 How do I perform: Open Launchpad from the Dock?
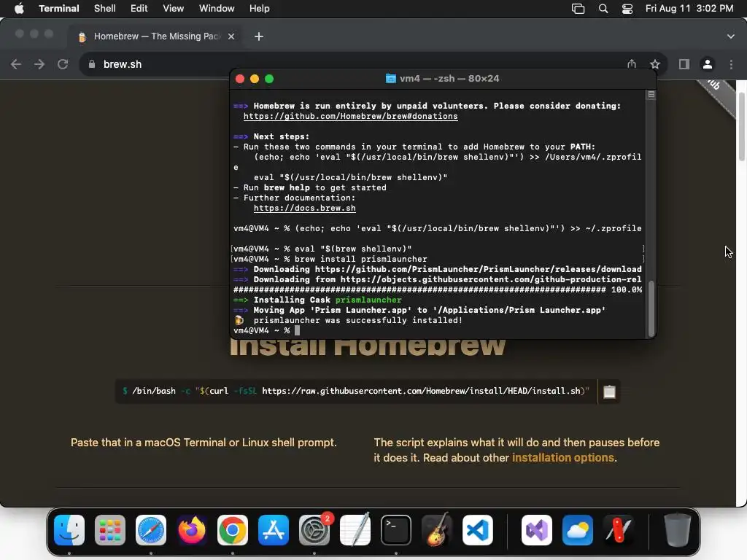[x=110, y=529]
